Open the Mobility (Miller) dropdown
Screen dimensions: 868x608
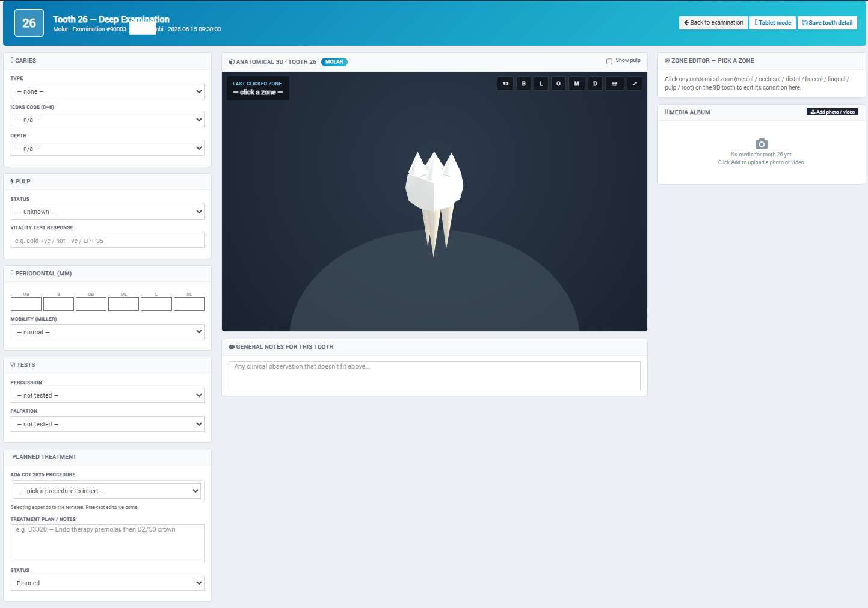pos(108,332)
